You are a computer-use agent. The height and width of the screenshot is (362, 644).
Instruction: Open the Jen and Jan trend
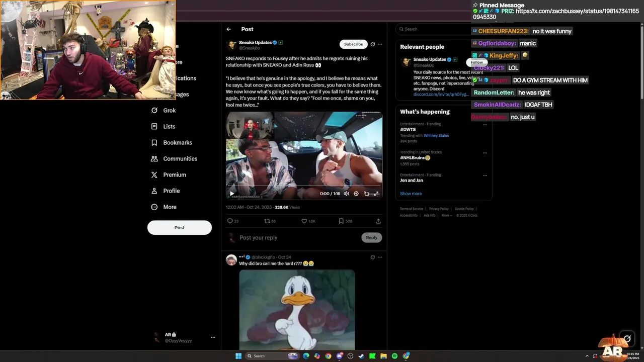(x=412, y=180)
